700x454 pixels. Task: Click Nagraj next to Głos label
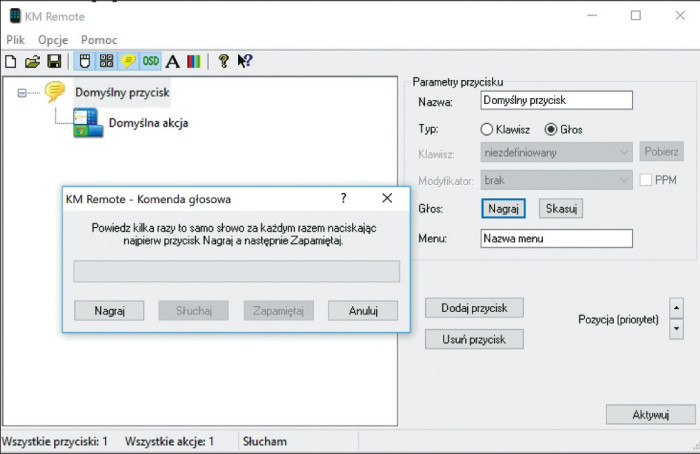point(503,208)
